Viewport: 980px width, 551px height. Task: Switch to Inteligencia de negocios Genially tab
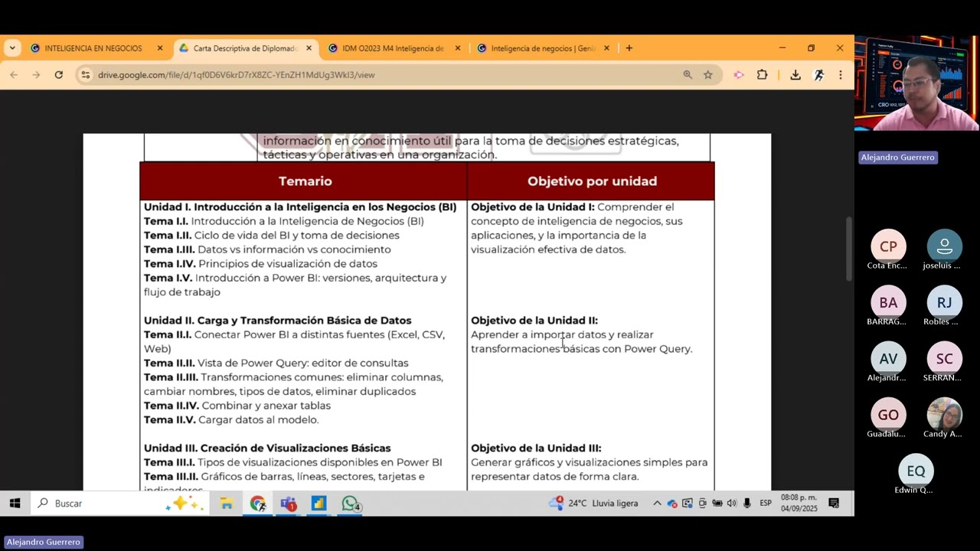coord(543,48)
